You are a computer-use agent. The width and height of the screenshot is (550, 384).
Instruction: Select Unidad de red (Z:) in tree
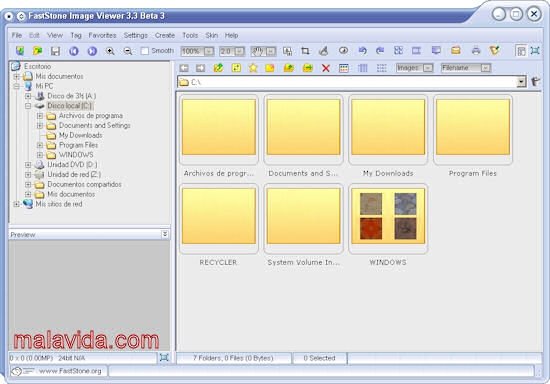[74, 174]
